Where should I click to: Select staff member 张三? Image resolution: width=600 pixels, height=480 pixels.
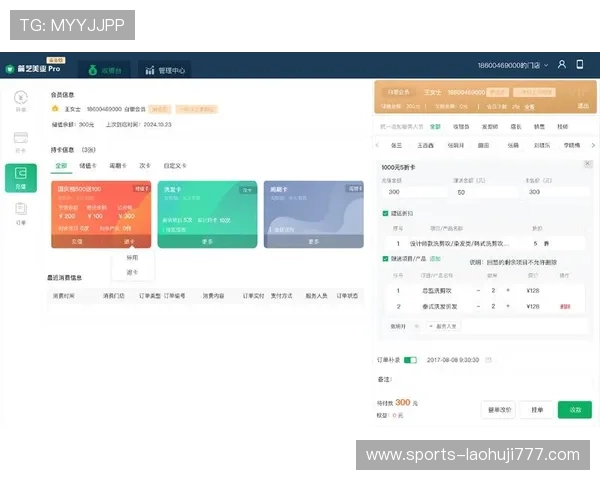point(396,145)
